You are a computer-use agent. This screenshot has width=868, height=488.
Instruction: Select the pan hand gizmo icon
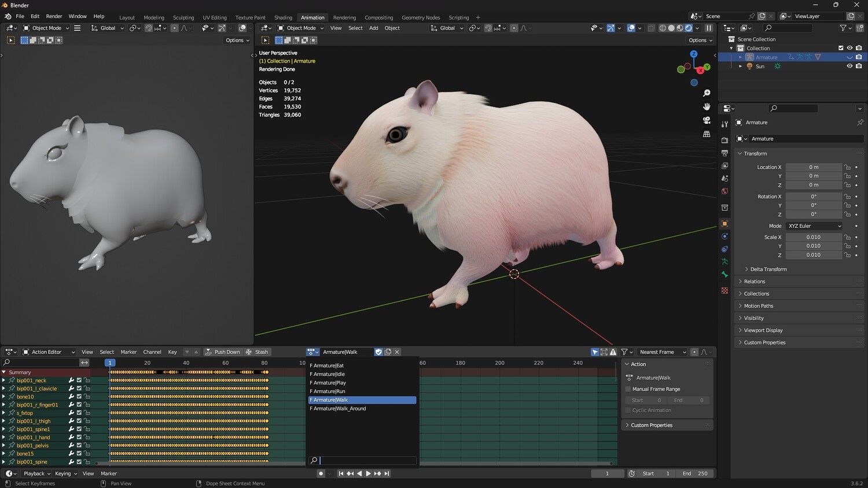707,106
